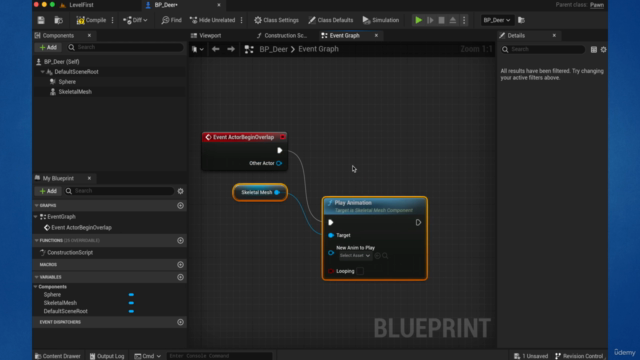The image size is (640, 360).
Task: Open the Select Asset dropdown
Action: (x=355, y=256)
